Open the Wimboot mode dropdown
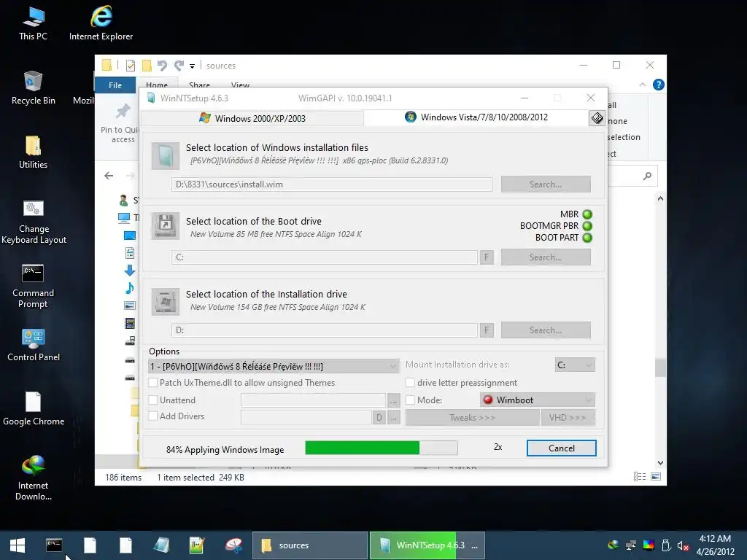The image size is (747, 560). [x=538, y=400]
